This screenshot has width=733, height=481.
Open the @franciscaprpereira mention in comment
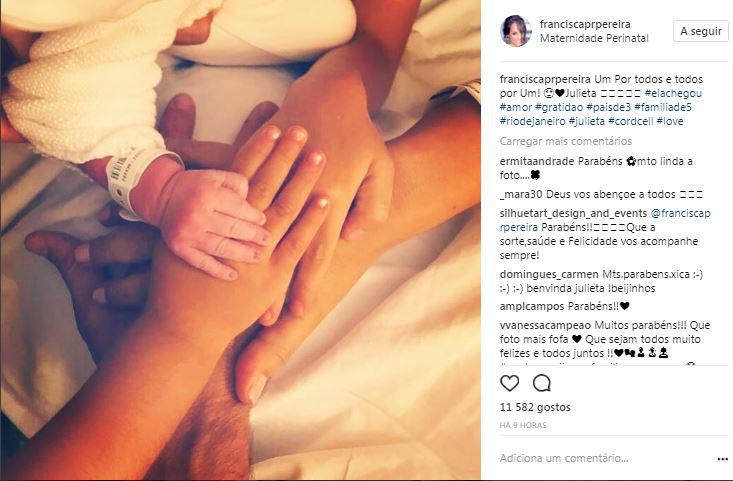point(680,213)
